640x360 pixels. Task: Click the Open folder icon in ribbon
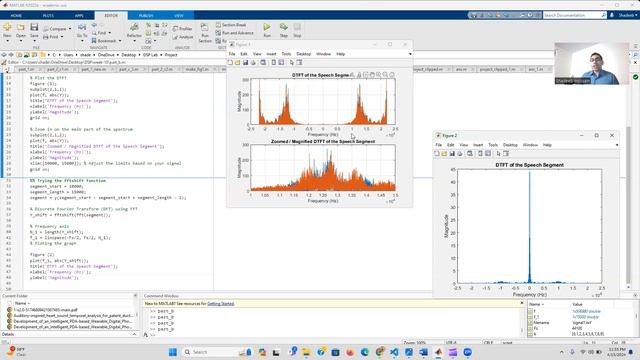click(21, 28)
